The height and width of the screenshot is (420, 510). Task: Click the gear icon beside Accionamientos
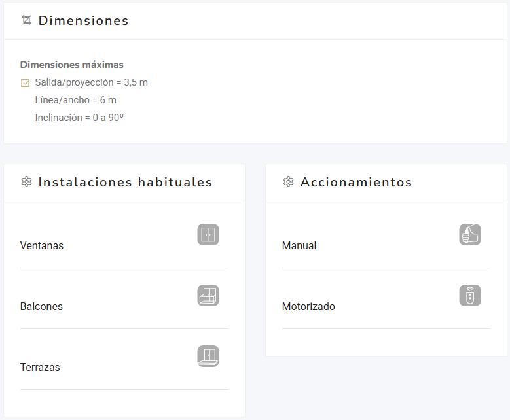tap(288, 182)
